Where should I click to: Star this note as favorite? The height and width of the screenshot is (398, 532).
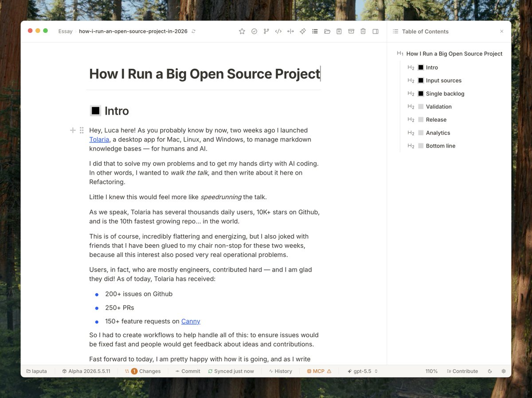point(242,32)
